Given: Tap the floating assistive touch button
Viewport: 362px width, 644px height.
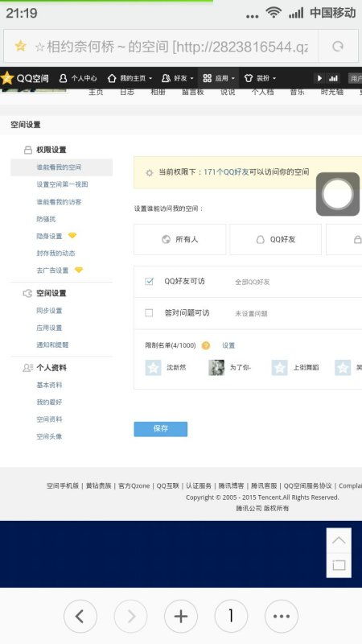Looking at the screenshot, I should click(x=338, y=194).
